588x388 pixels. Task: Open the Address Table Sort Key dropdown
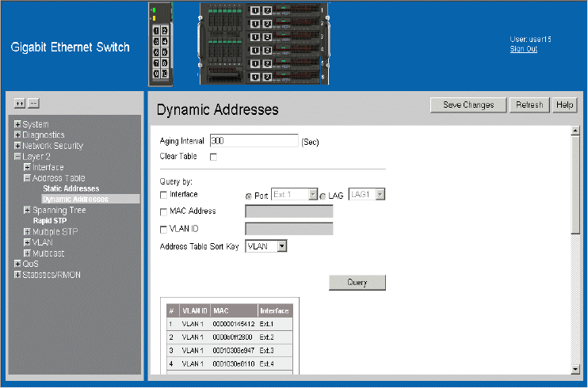click(266, 246)
